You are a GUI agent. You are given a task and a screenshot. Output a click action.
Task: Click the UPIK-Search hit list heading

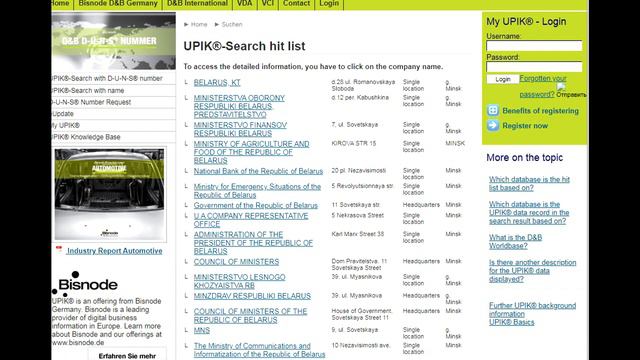click(x=244, y=46)
